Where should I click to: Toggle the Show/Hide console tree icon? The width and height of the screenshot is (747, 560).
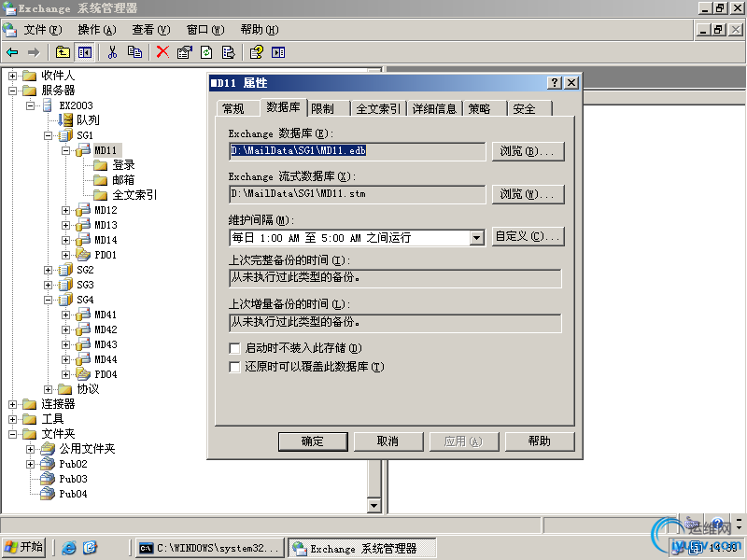[x=85, y=52]
